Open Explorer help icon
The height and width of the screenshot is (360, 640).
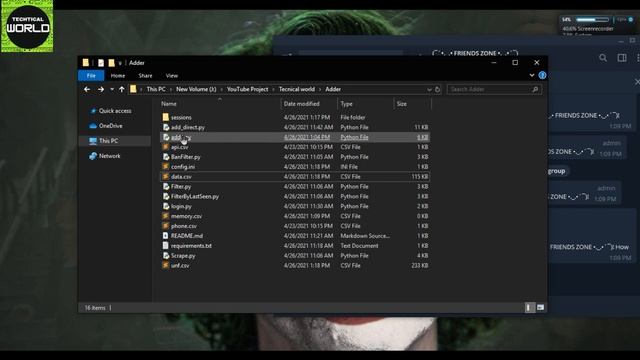click(542, 75)
